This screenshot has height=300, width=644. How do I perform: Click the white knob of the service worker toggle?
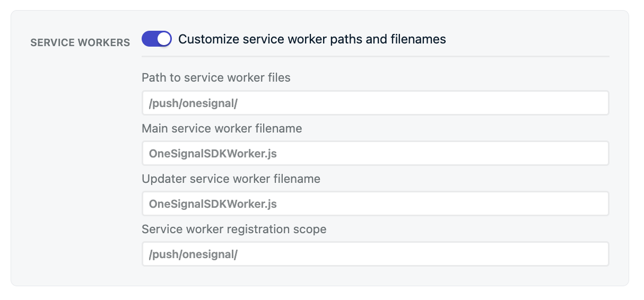pyautogui.click(x=164, y=39)
